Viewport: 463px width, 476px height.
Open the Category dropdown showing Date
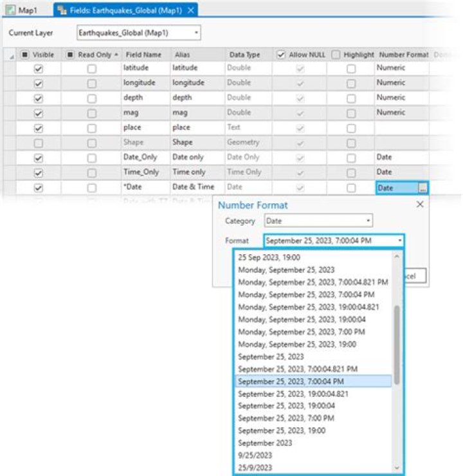tap(318, 221)
